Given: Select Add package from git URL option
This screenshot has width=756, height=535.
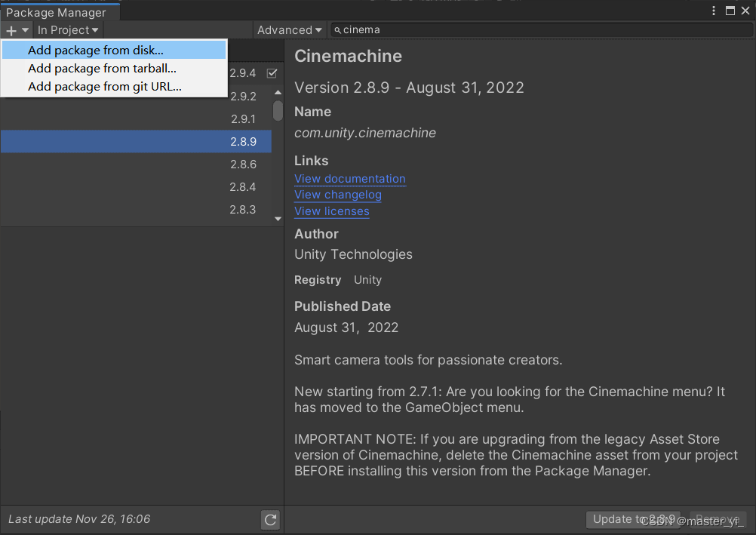Looking at the screenshot, I should [x=114, y=87].
